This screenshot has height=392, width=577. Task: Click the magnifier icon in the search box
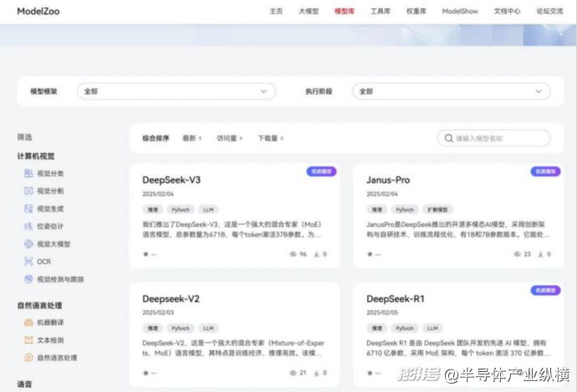click(448, 139)
